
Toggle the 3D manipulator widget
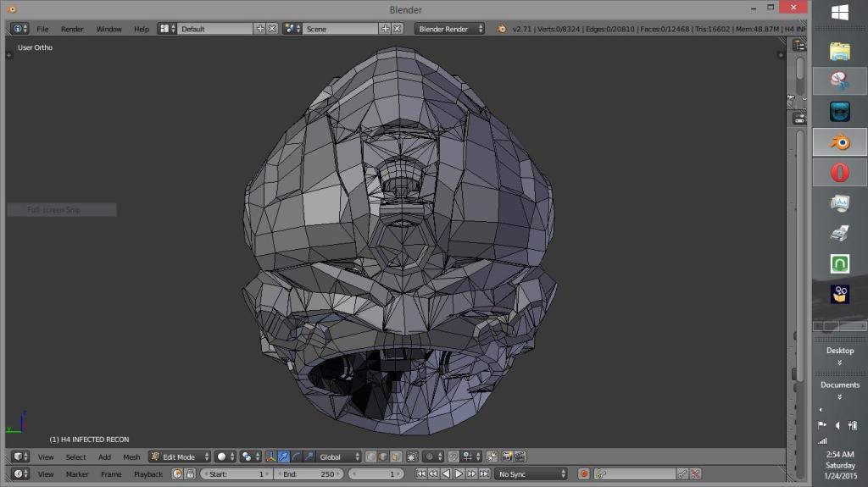[270, 457]
